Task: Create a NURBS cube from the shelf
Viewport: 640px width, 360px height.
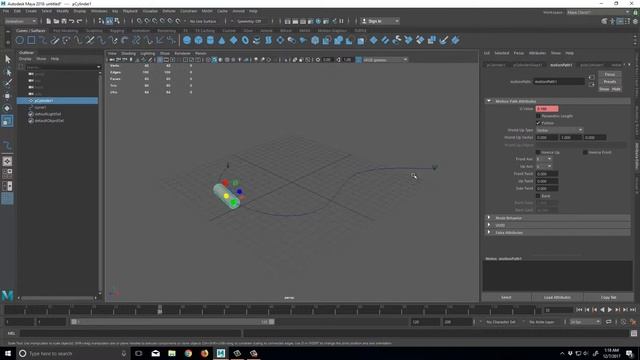Action: point(198,40)
